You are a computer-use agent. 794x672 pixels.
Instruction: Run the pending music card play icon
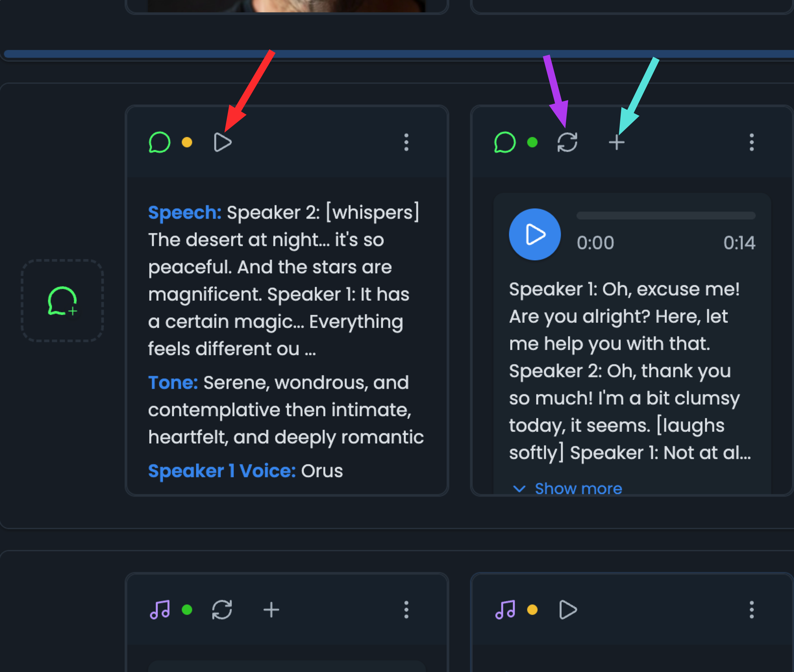coord(568,610)
